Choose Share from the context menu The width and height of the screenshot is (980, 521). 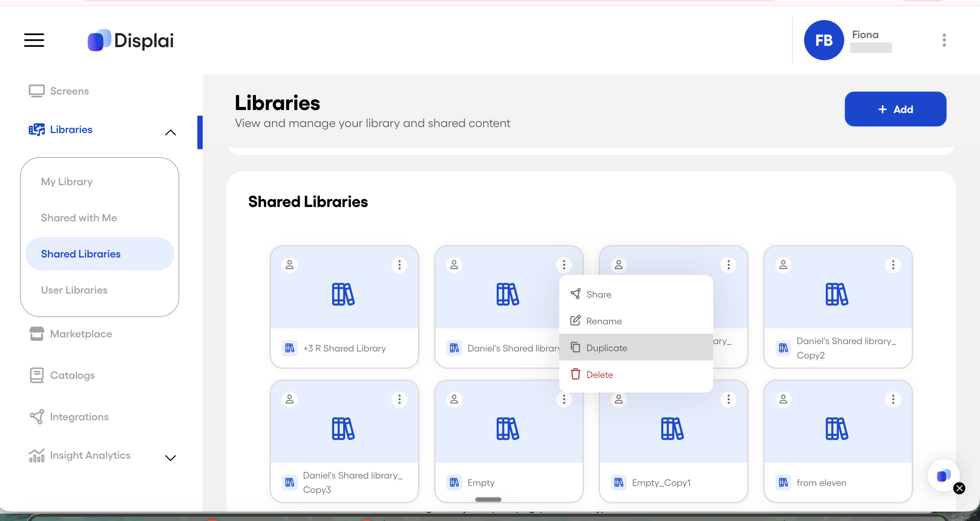(636, 294)
